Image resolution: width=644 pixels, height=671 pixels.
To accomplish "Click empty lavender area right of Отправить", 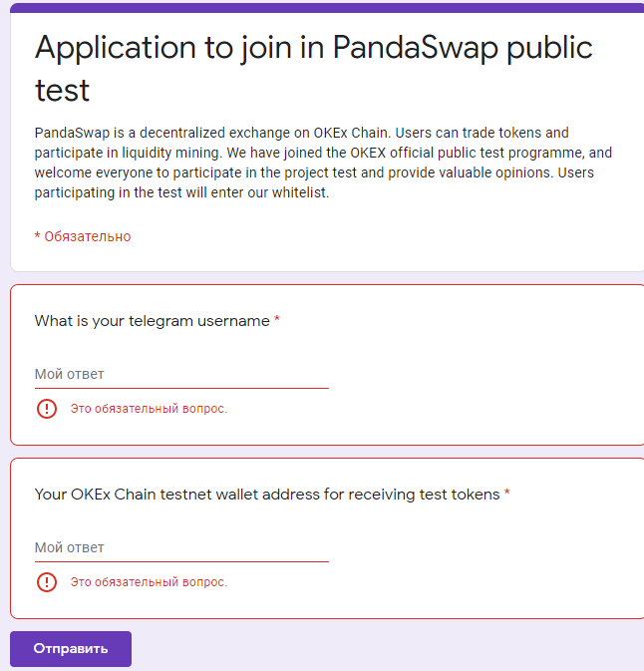I will 399,649.
